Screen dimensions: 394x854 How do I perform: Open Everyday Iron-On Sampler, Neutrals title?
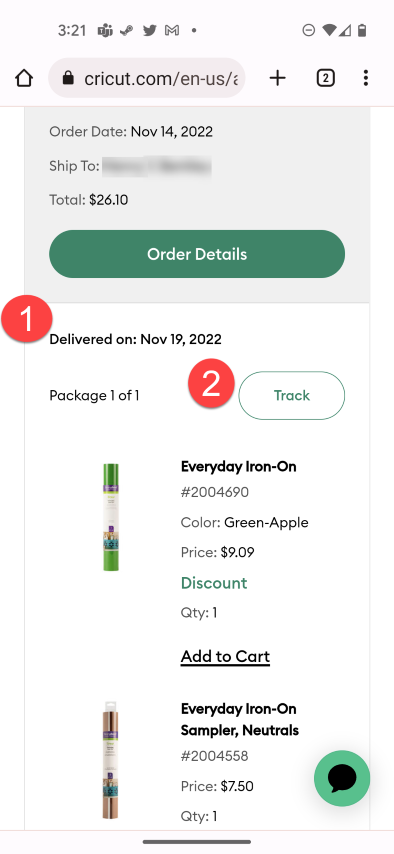(240, 719)
